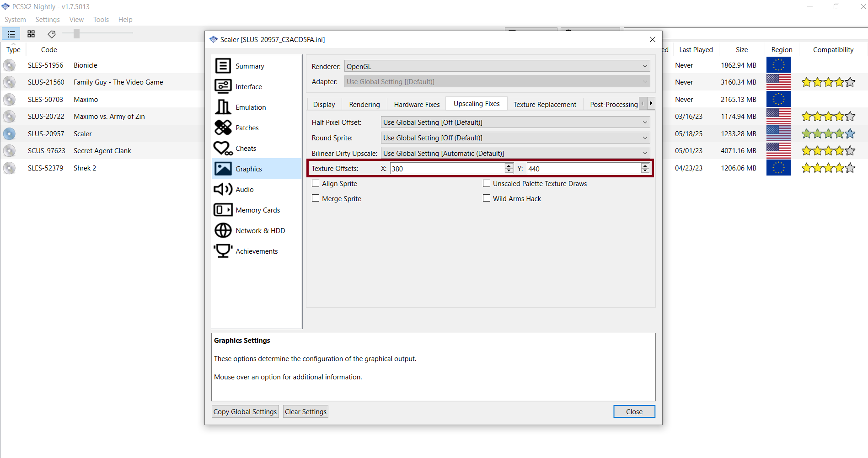Increase Texture Offsets X value
868x458 pixels.
click(509, 166)
